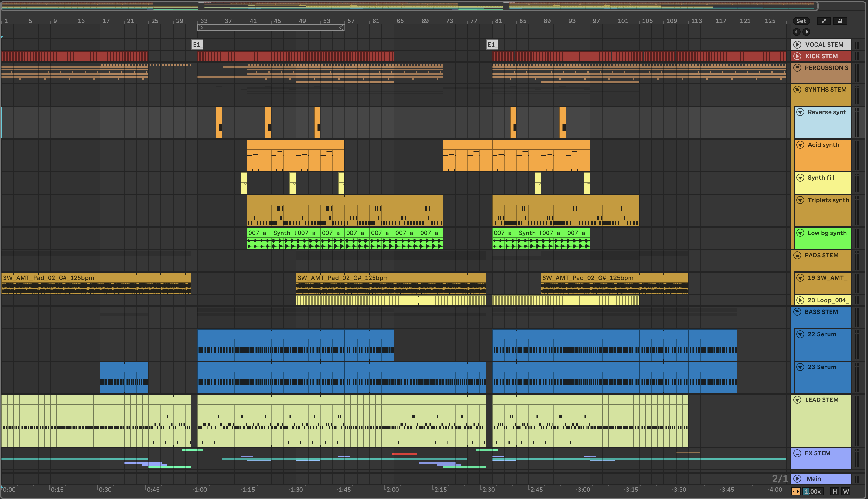Collapse the FX STEM group track

(797, 453)
